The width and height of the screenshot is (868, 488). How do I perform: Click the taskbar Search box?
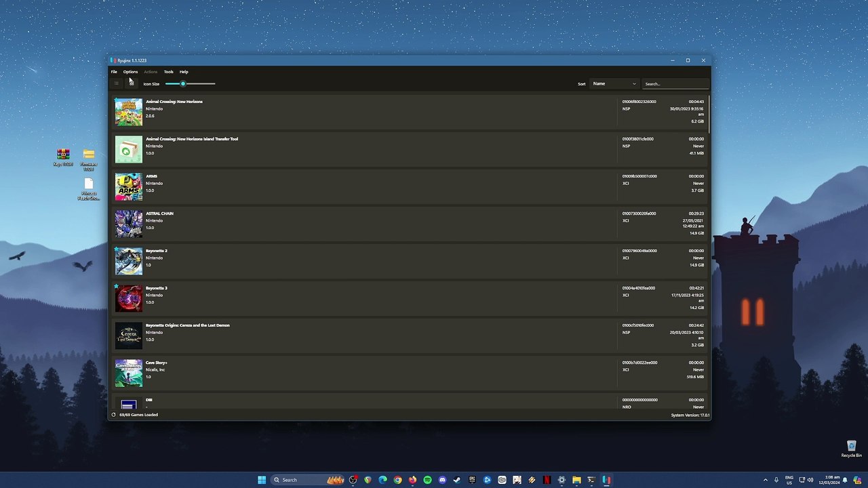pyautogui.click(x=309, y=480)
